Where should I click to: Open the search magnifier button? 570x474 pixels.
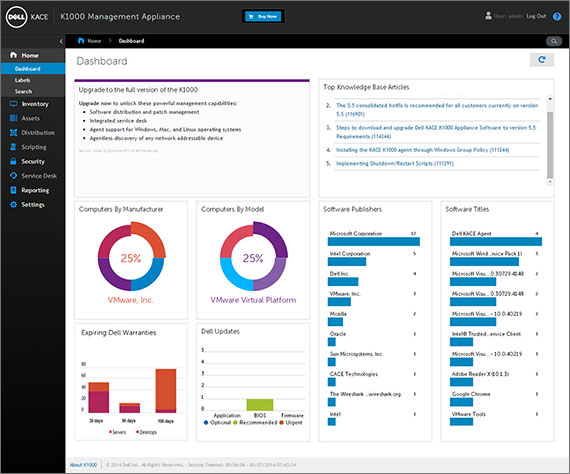(x=554, y=41)
